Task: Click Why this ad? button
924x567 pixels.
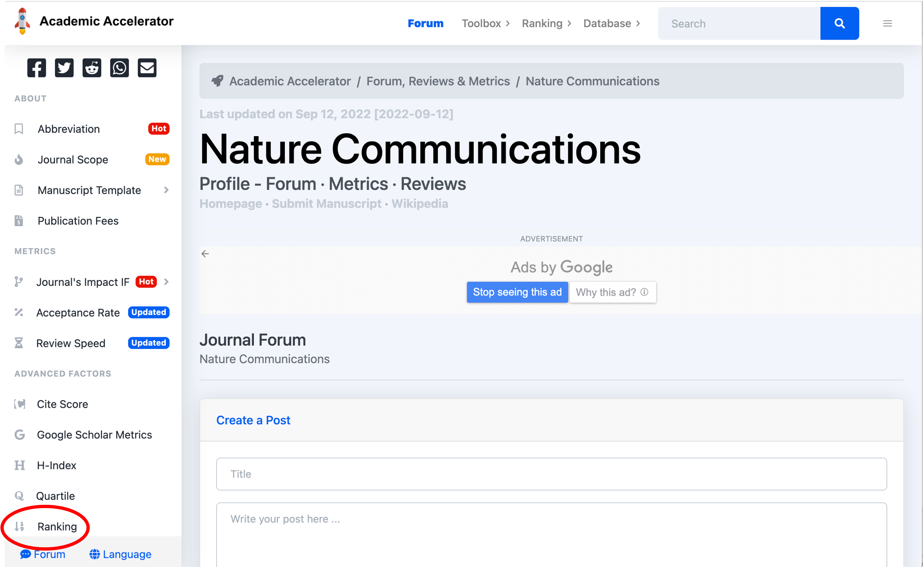Action: pos(612,292)
